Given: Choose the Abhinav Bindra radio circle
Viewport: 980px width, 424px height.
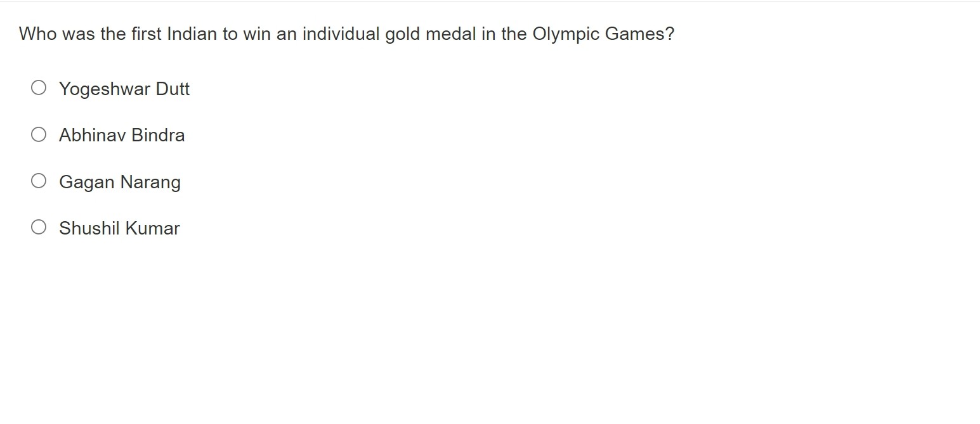Looking at the screenshot, I should click(x=39, y=134).
